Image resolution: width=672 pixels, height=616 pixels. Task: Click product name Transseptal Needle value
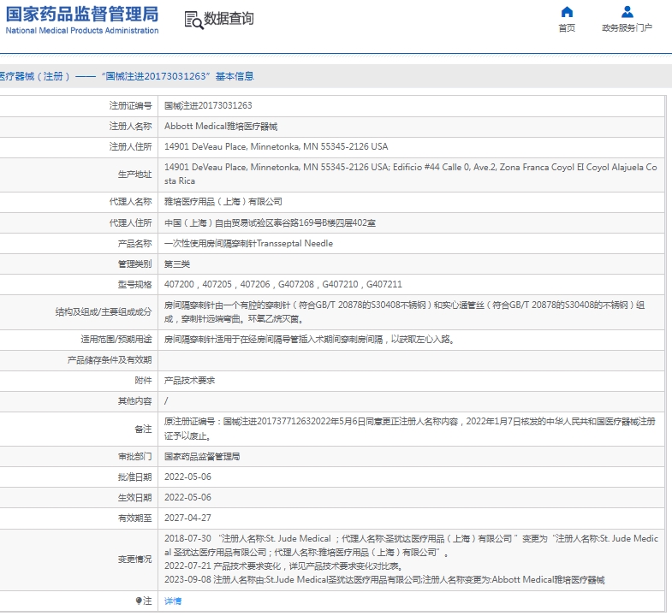point(248,243)
